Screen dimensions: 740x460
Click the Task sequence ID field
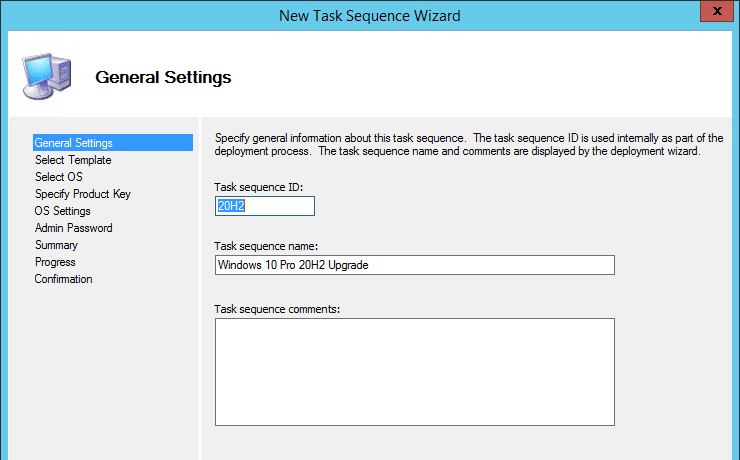[x=265, y=206]
